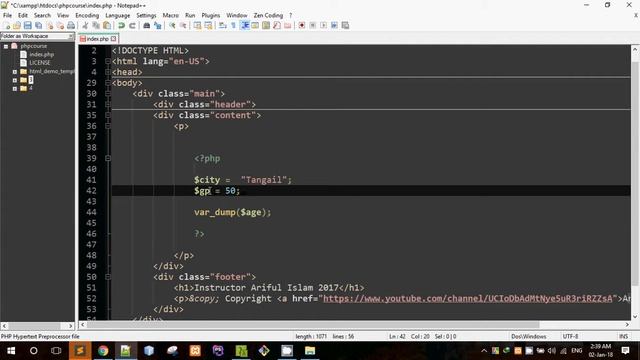640x360 pixels.
Task: Expand folder 3 in workspace tree
Action: (15, 80)
